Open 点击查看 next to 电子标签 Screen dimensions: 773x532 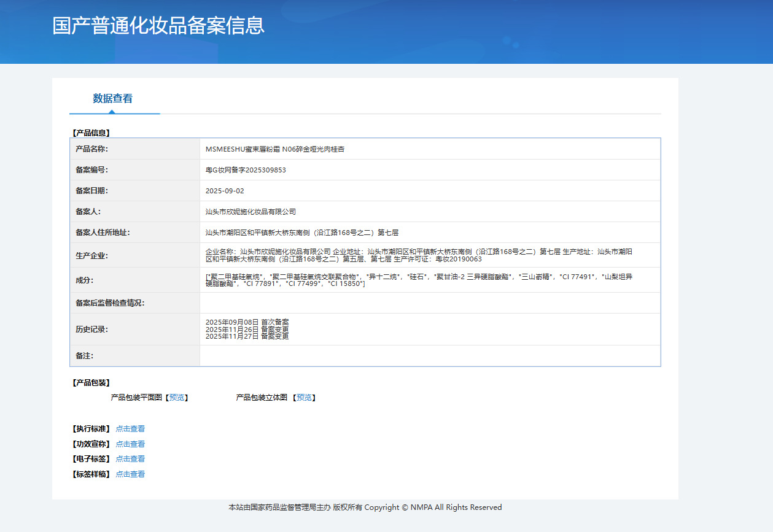130,459
